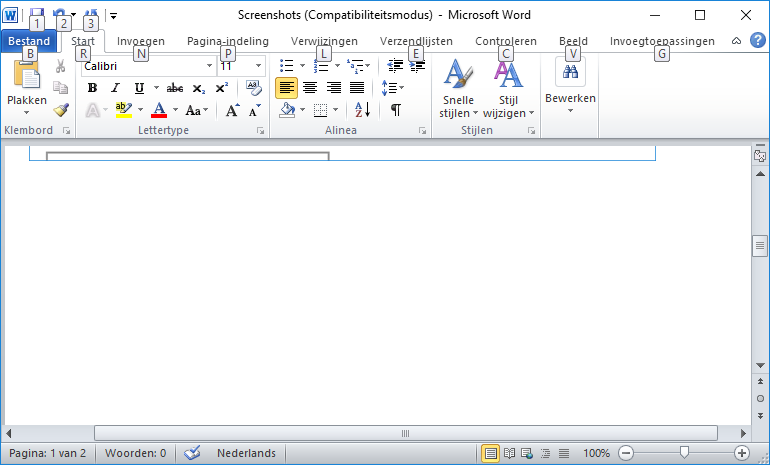Click the Plakken paste clipboard icon
This screenshot has height=465, width=770.
click(27, 75)
